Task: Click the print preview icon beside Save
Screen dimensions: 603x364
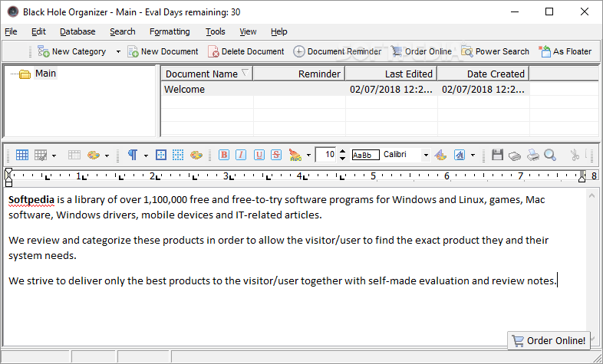Action: pos(515,155)
